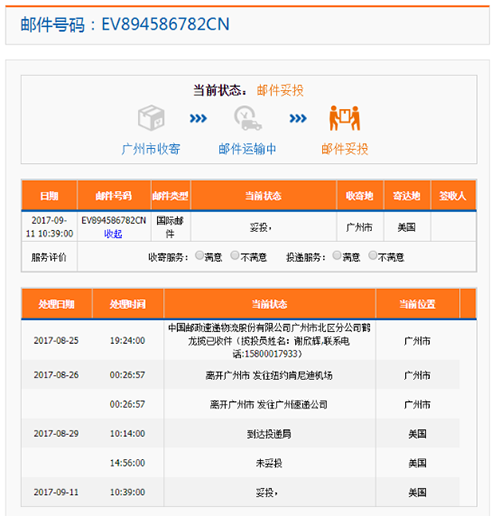Click the delivery truck clock icon
The height and width of the screenshot is (516, 500).
click(247, 118)
